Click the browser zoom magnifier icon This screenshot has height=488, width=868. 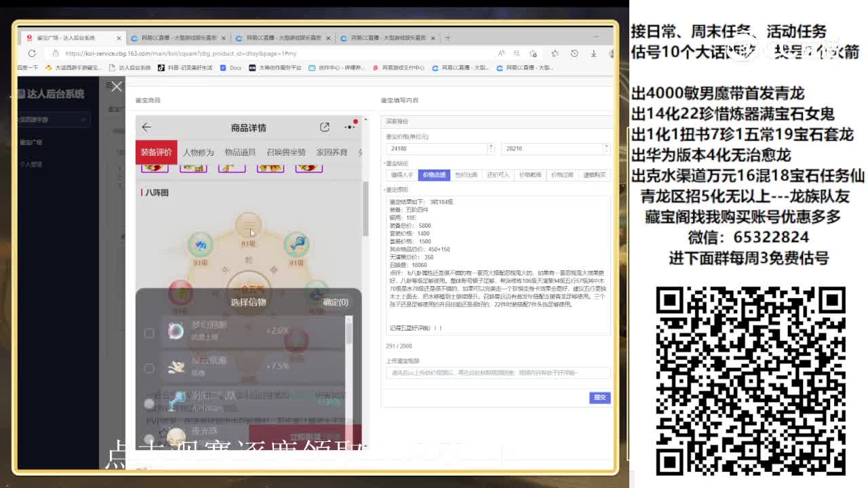(517, 53)
